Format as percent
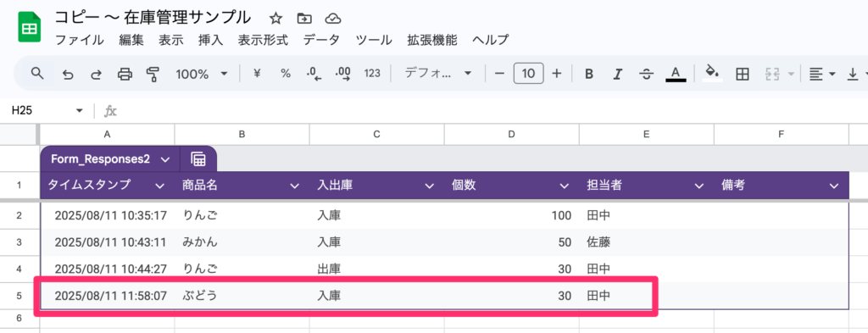The image size is (868, 333). click(285, 73)
